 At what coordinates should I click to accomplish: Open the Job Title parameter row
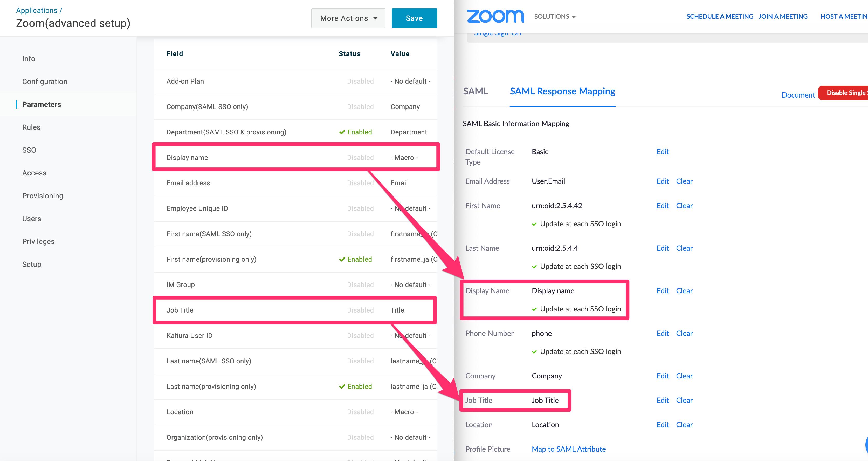(295, 310)
